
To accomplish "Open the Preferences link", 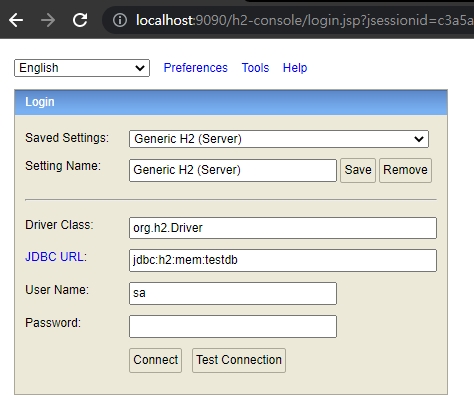I will coord(195,68).
